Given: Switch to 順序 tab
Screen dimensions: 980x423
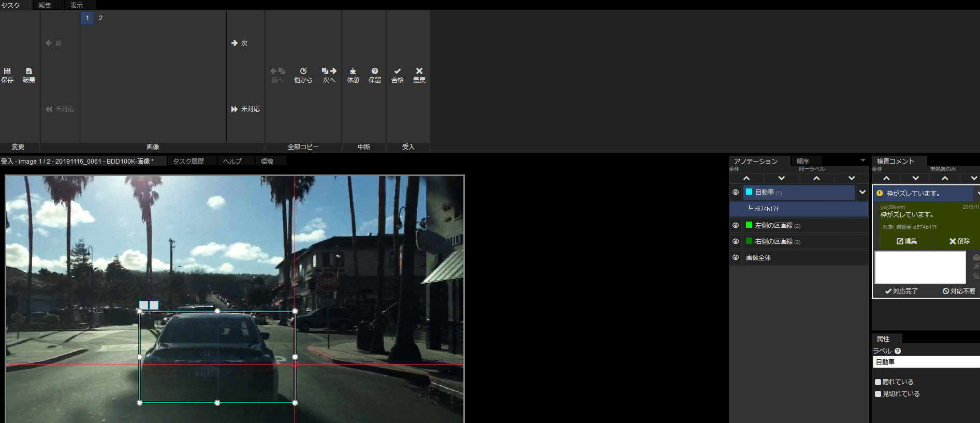Looking at the screenshot, I should tap(803, 162).
